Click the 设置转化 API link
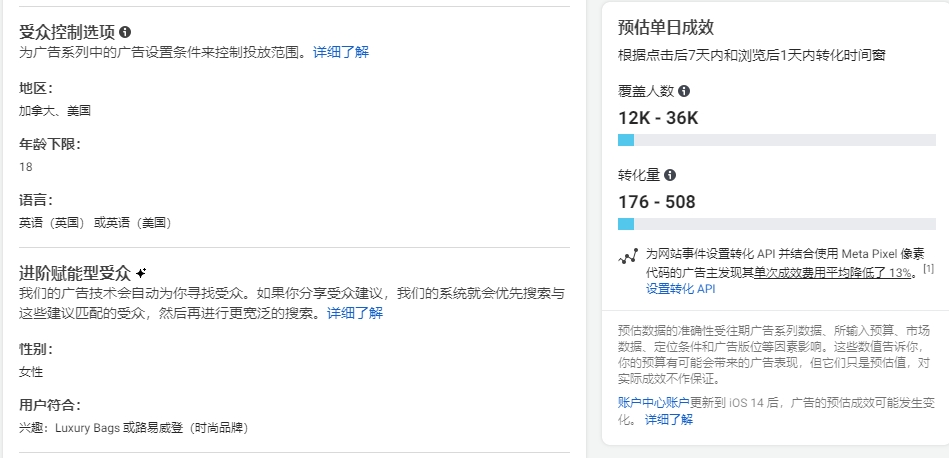The image size is (949, 458). click(x=680, y=289)
